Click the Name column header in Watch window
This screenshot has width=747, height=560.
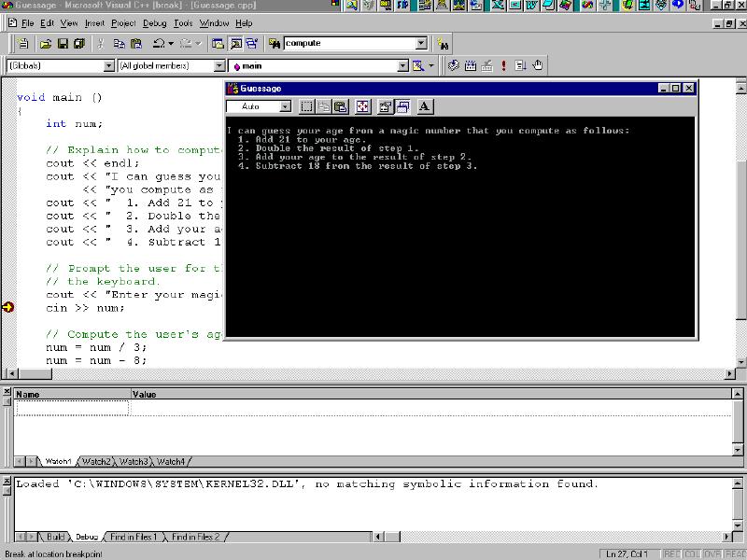pos(73,394)
